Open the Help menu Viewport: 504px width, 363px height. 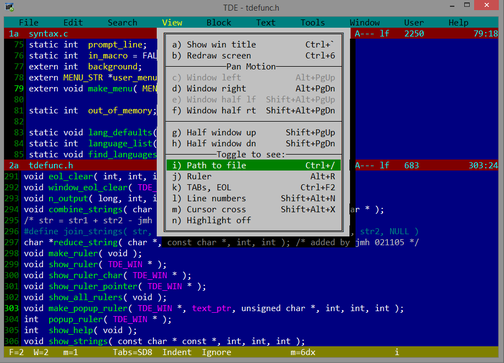point(458,23)
